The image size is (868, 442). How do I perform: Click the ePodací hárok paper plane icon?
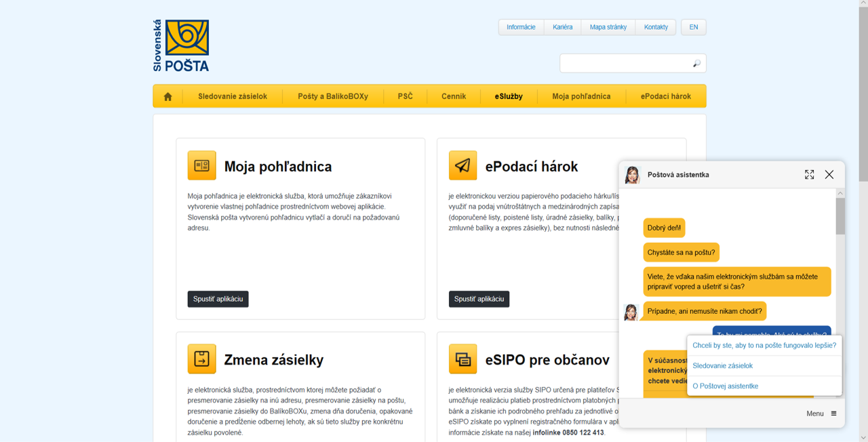[462, 165]
